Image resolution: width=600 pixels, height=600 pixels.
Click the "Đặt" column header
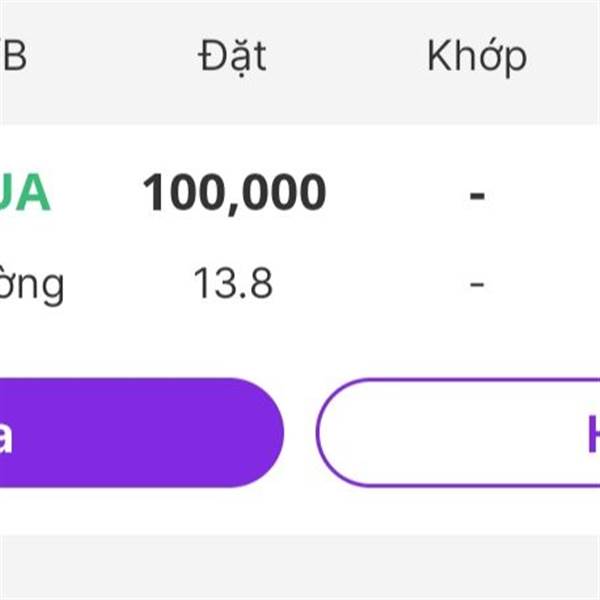pyautogui.click(x=232, y=57)
